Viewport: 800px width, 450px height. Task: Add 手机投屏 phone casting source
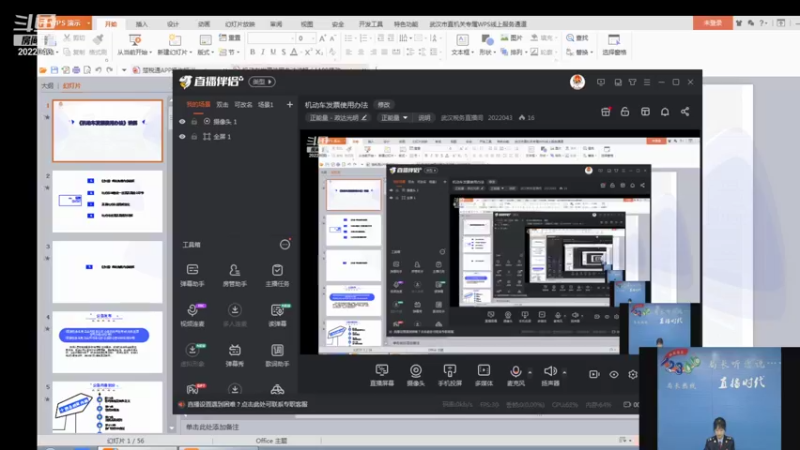(x=449, y=375)
